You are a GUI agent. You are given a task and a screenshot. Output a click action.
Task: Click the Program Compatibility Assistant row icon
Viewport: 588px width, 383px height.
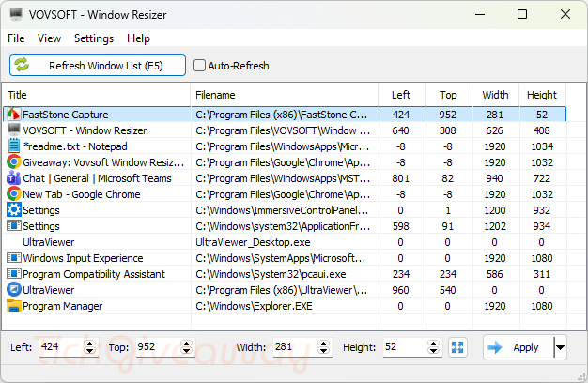[13, 274]
